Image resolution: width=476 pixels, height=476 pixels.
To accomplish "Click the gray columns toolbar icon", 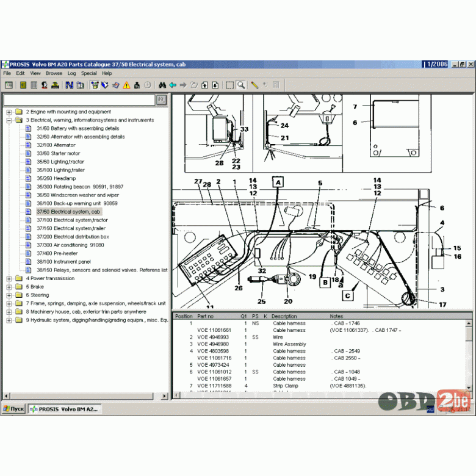I will 34,85.
